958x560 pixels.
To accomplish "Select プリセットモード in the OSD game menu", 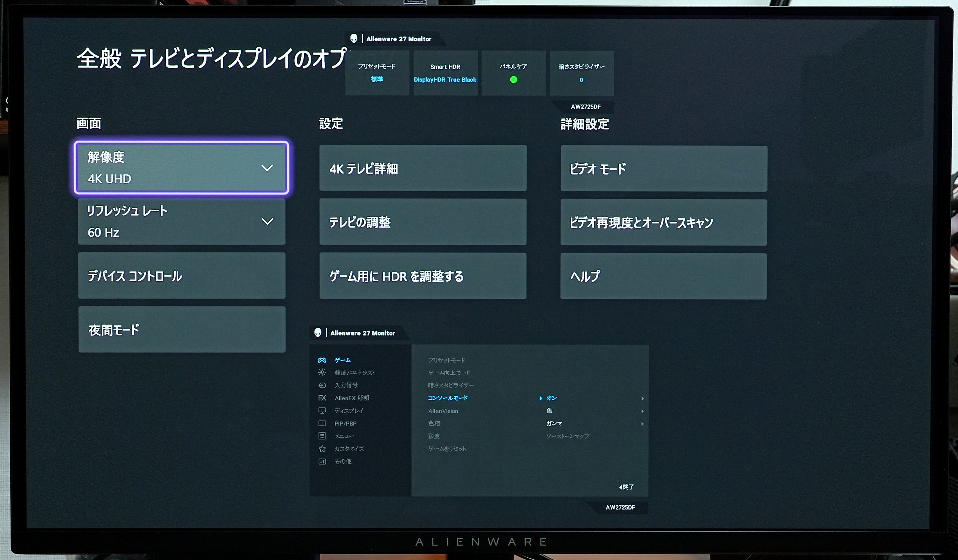I will pyautogui.click(x=446, y=360).
